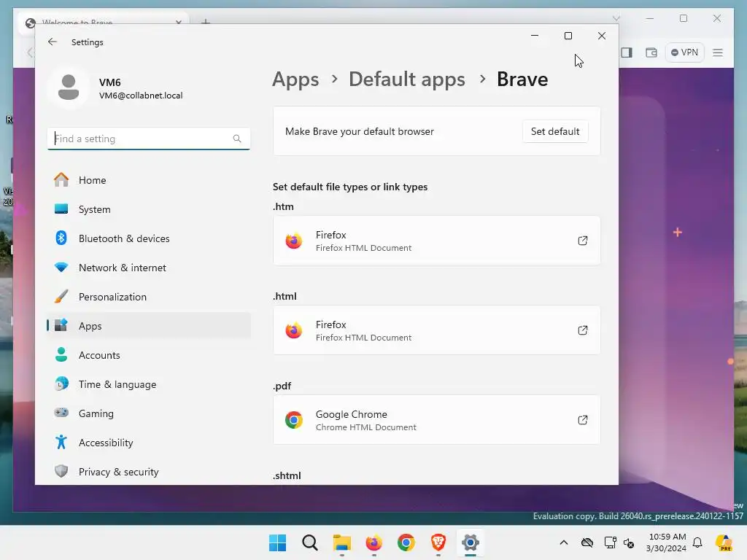Screen dimensions: 747x560
Task: Open the Brave tab search dropdown arrow
Action: pos(616,18)
